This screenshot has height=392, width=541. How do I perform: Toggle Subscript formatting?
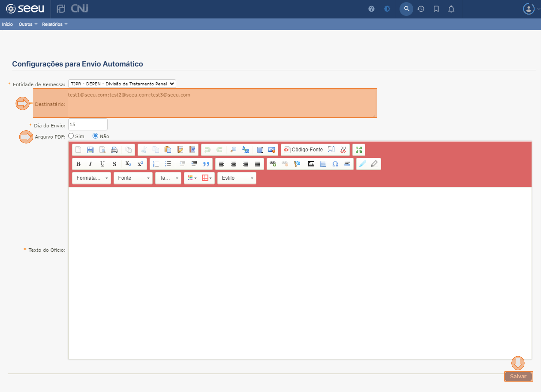click(128, 164)
